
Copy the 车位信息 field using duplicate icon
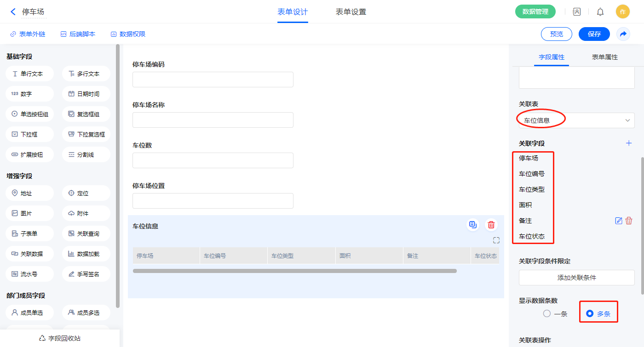(472, 225)
